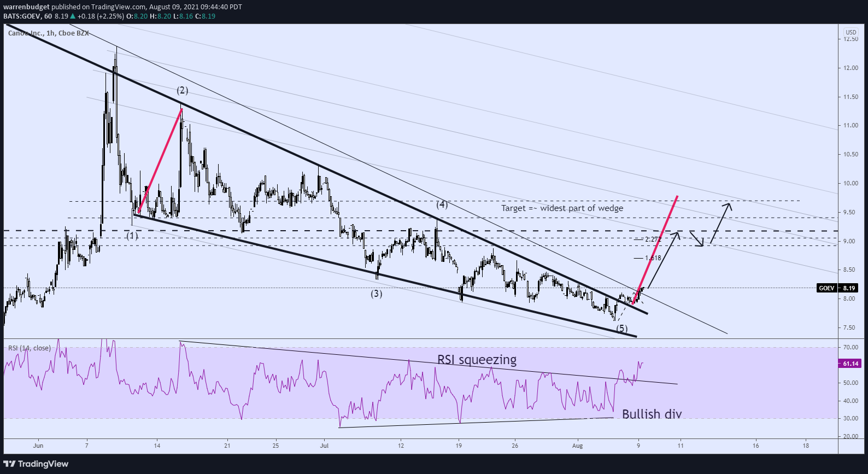The height and width of the screenshot is (474, 868).
Task: Click the 30.00 RSI axis label
Action: (851, 419)
